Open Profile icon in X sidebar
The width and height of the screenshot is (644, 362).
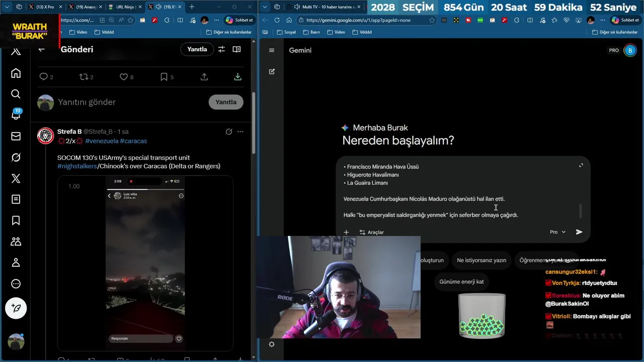click(x=16, y=262)
